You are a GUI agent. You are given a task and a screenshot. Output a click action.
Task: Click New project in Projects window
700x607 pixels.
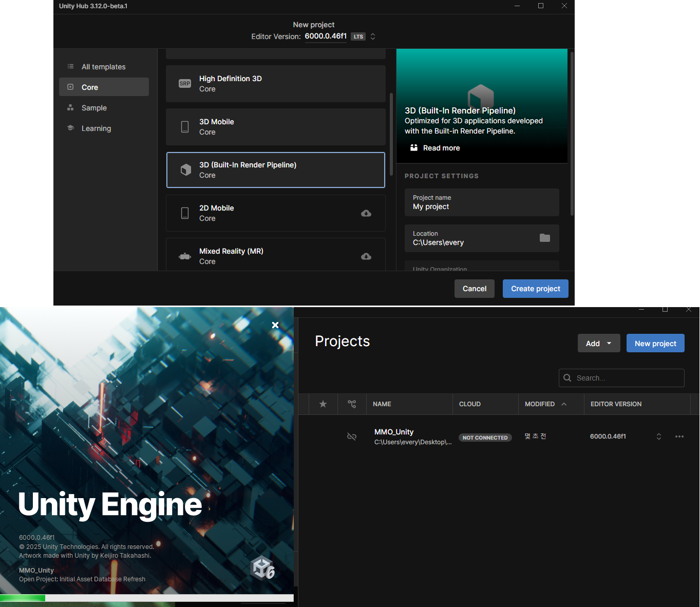[655, 344]
